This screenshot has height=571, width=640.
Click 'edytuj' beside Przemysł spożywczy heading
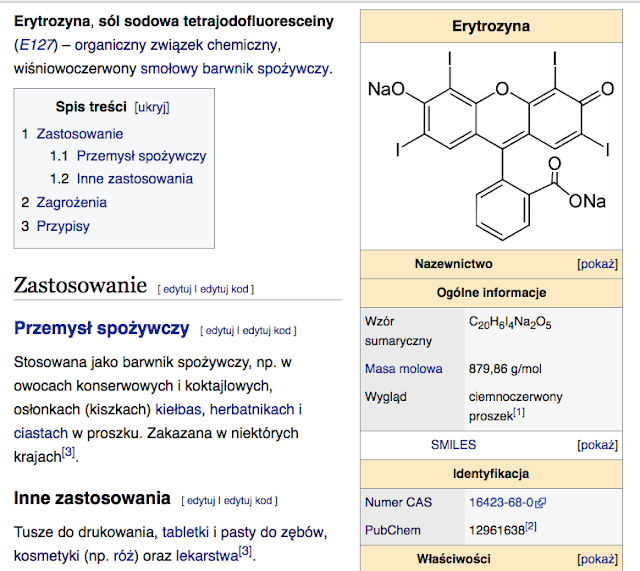(x=220, y=331)
